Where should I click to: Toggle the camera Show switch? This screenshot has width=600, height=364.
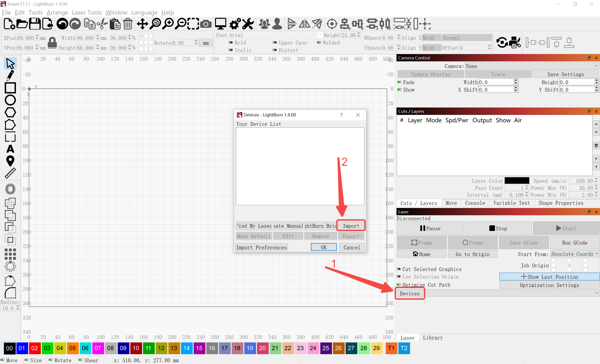point(399,90)
